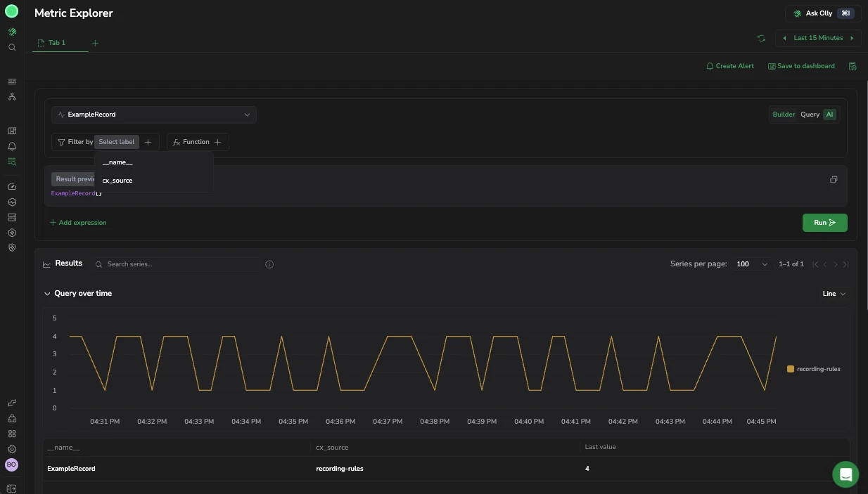The width and height of the screenshot is (868, 494).
Task: Sort by __name__ column header
Action: [63, 447]
